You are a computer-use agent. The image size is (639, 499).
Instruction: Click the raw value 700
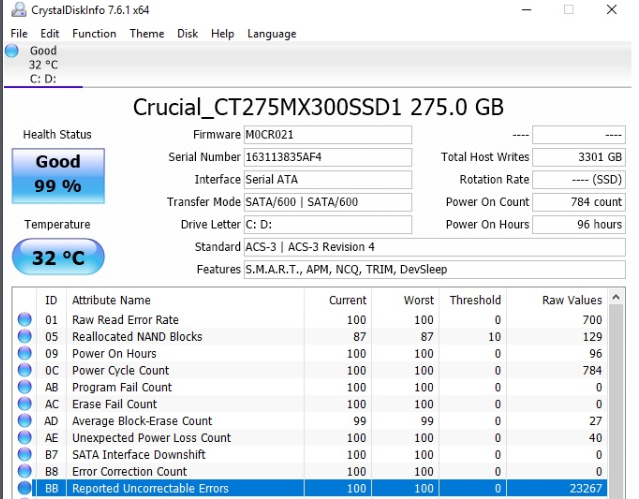click(x=593, y=320)
